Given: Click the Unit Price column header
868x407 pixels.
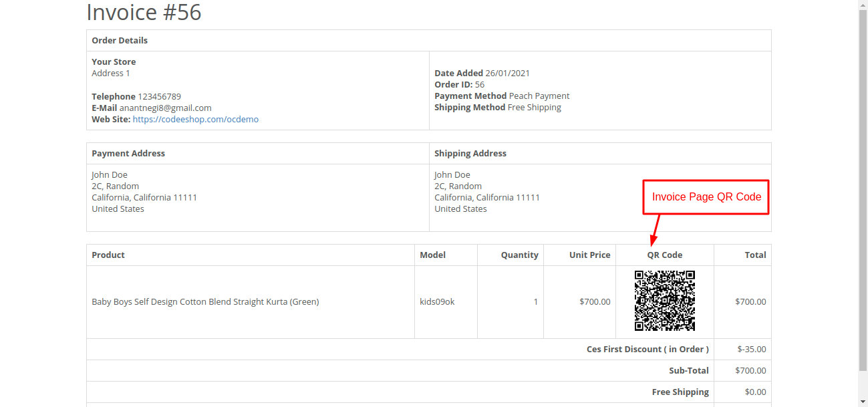Looking at the screenshot, I should click(589, 255).
